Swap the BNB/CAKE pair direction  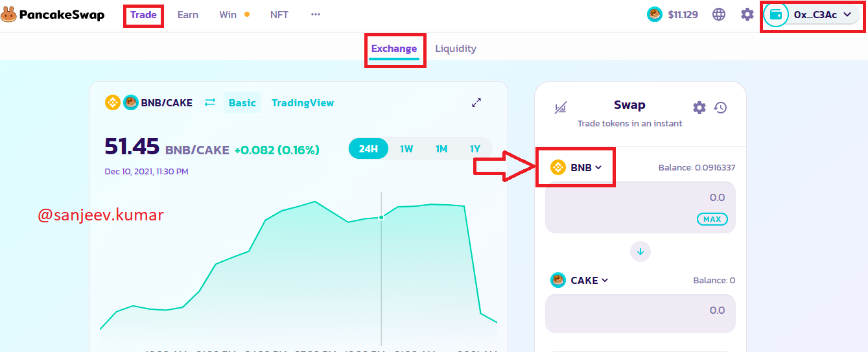209,102
